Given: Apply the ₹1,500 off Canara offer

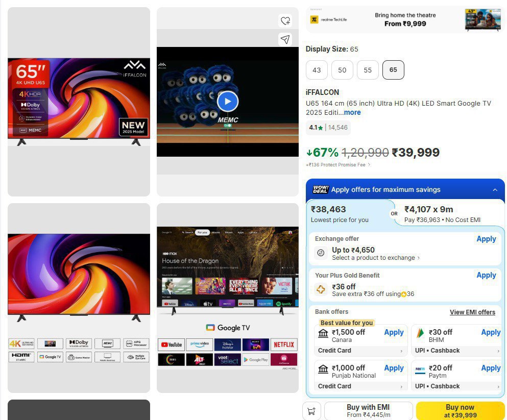Looking at the screenshot, I should point(394,332).
